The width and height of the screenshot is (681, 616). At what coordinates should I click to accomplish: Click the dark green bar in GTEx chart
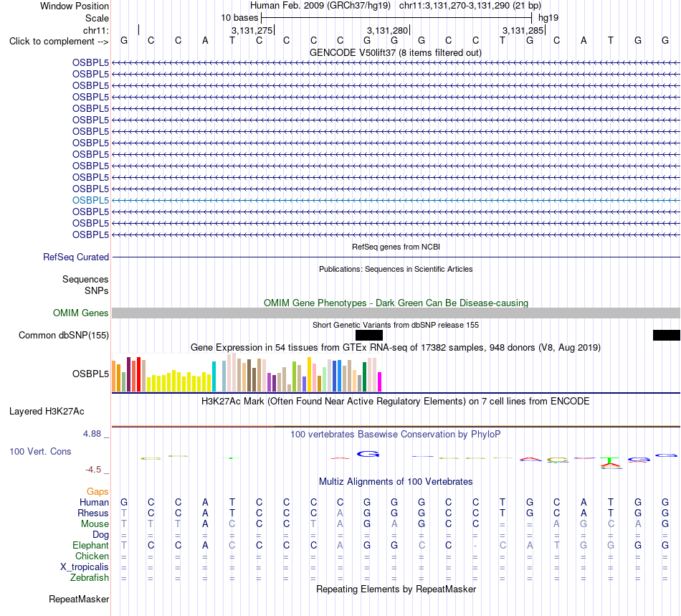coord(364,377)
